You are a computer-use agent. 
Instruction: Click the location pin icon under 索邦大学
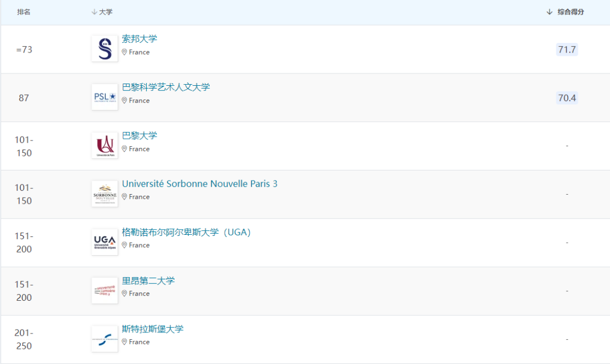pyautogui.click(x=124, y=52)
